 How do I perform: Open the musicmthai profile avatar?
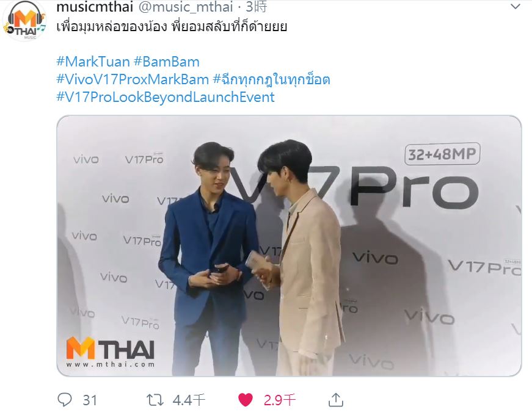click(x=24, y=21)
